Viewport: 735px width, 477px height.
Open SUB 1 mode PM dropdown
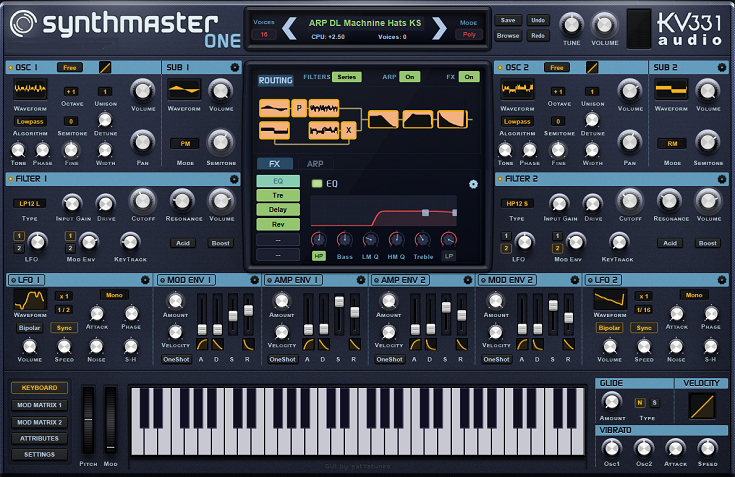click(x=185, y=144)
